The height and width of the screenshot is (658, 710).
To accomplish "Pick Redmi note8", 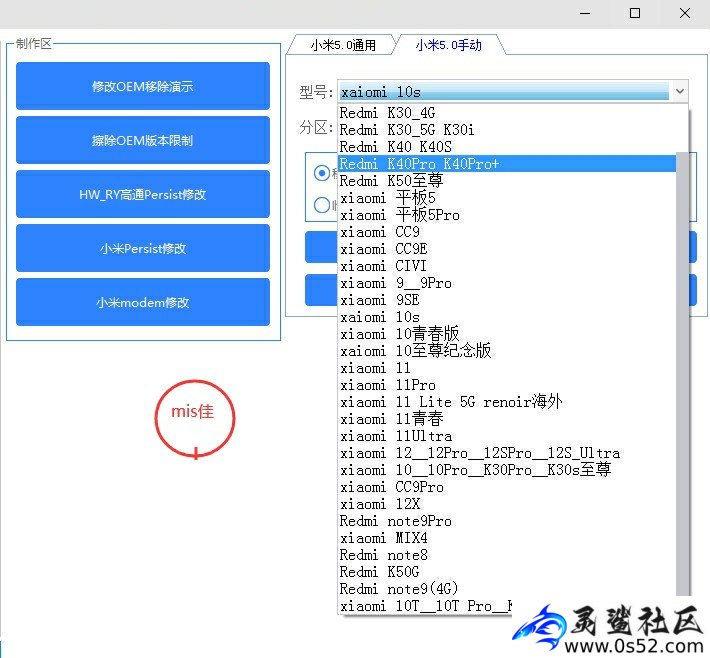I will [x=507, y=555].
